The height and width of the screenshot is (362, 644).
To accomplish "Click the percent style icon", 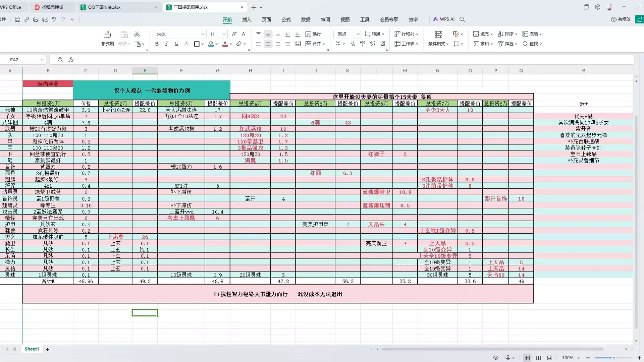I will (353, 44).
